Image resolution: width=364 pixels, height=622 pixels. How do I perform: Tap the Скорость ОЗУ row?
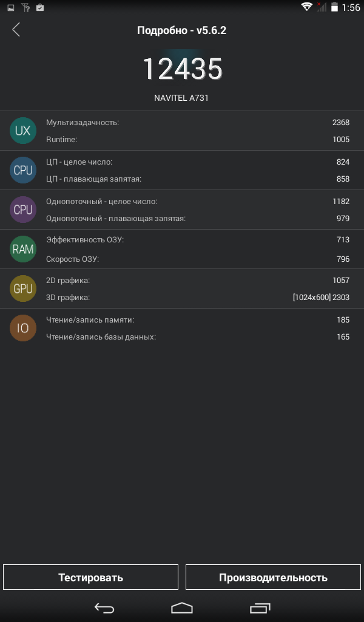point(198,259)
